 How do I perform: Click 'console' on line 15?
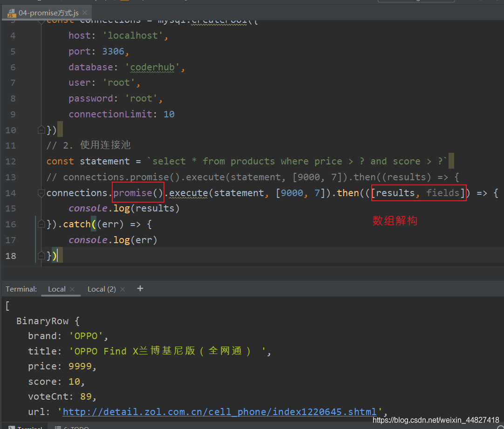click(x=88, y=208)
